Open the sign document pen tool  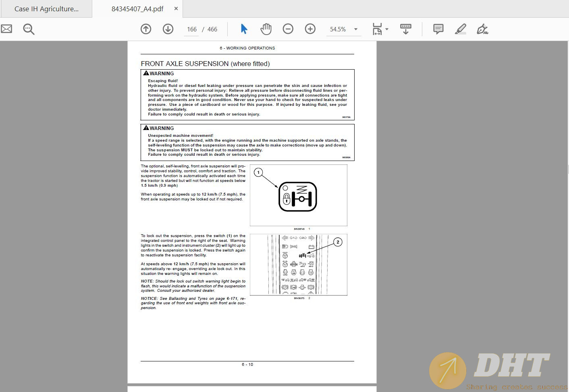point(482,29)
